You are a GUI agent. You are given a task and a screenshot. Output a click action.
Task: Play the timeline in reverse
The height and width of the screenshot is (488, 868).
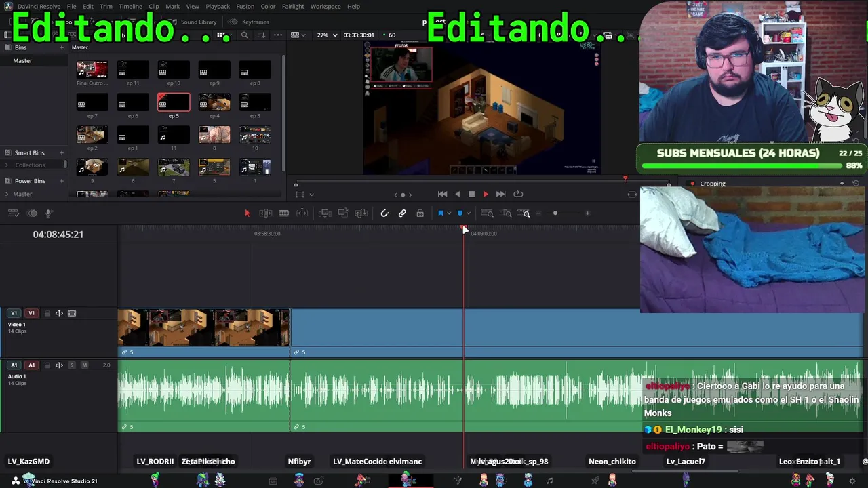coord(457,195)
